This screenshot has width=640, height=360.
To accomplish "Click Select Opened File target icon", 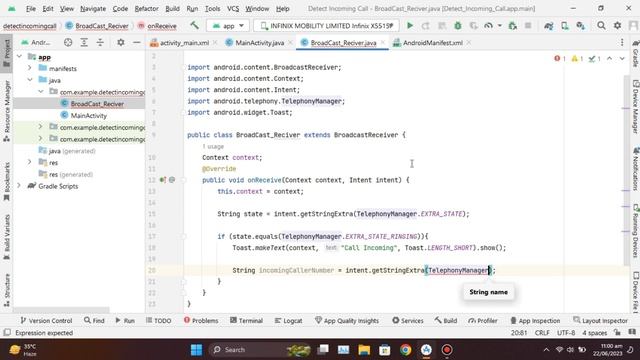I will coord(68,42).
